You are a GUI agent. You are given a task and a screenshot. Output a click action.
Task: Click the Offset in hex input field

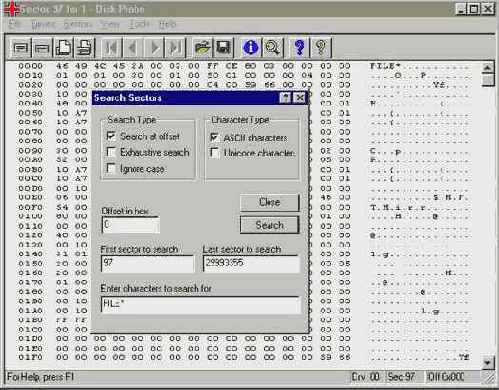[131, 225]
